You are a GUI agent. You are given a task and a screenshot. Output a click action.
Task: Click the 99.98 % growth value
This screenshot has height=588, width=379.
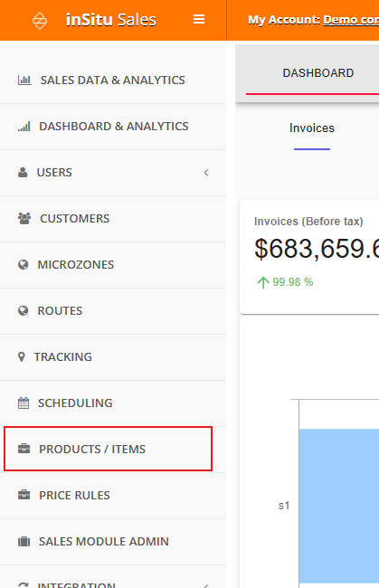[x=293, y=282]
